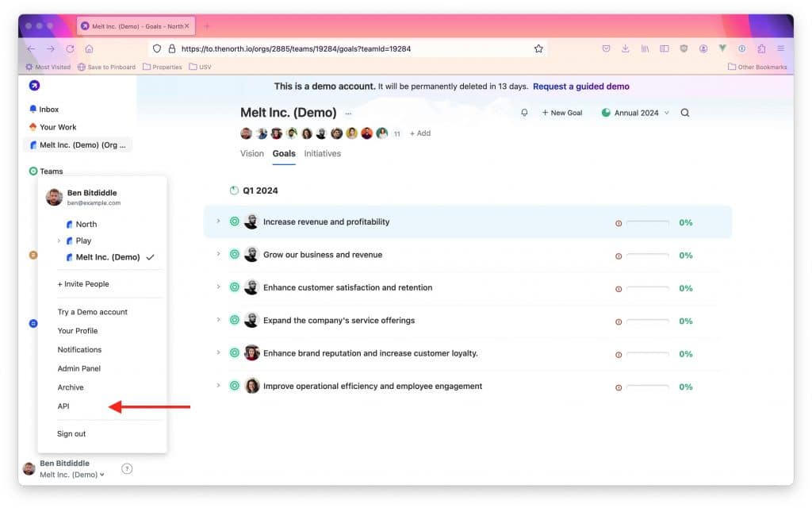Switch to the Initiatives tab
The width and height of the screenshot is (812, 508).
[322, 153]
